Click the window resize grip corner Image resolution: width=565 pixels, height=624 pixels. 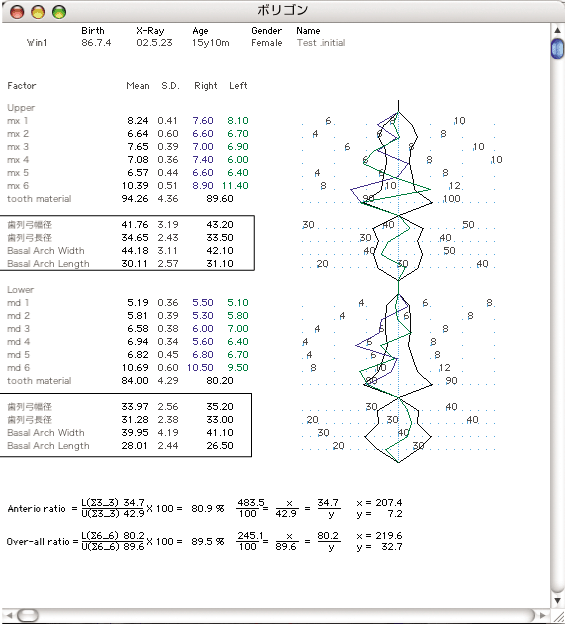(558, 616)
